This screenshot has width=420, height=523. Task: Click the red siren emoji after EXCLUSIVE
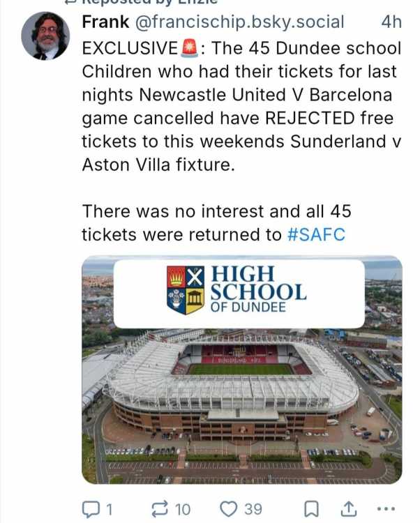[x=189, y=48]
